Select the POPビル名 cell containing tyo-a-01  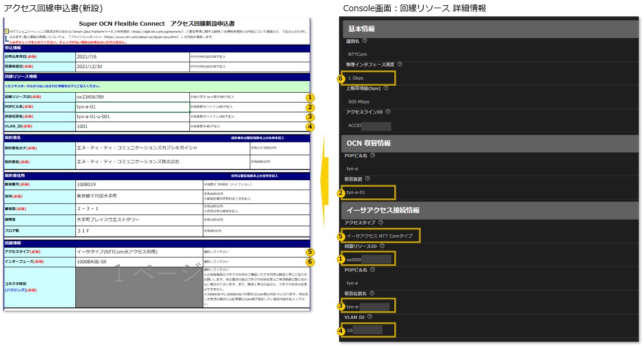click(132, 107)
